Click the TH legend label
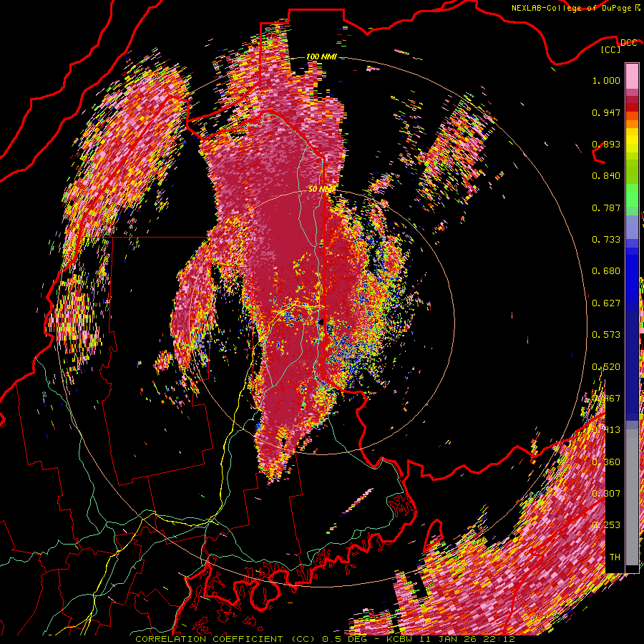644x644 pixels. coord(615,557)
